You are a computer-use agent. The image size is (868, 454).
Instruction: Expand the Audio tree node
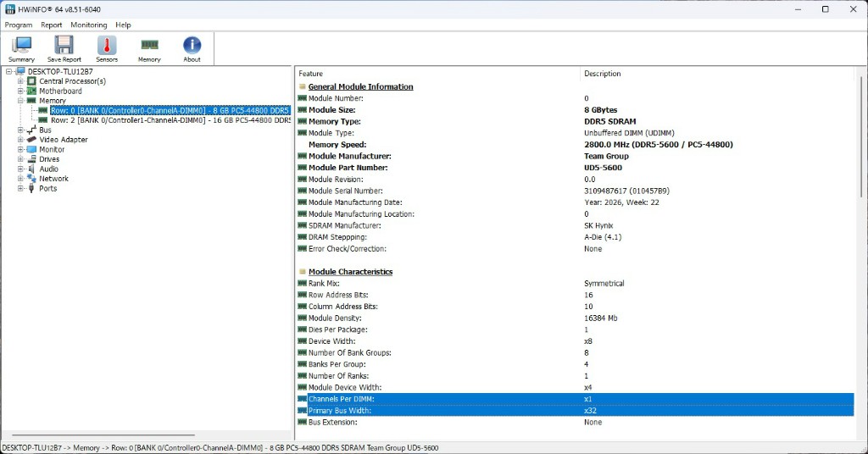[20, 169]
